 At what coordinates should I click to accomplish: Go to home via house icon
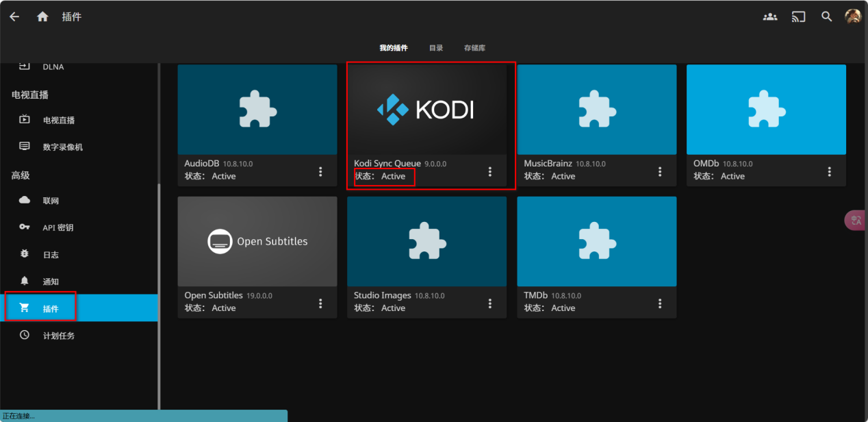[x=42, y=17]
